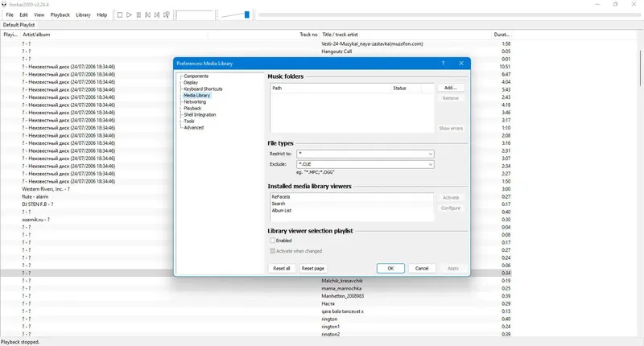The width and height of the screenshot is (644, 346).
Task: Toggle Activate when changed checkbox
Action: (272, 251)
